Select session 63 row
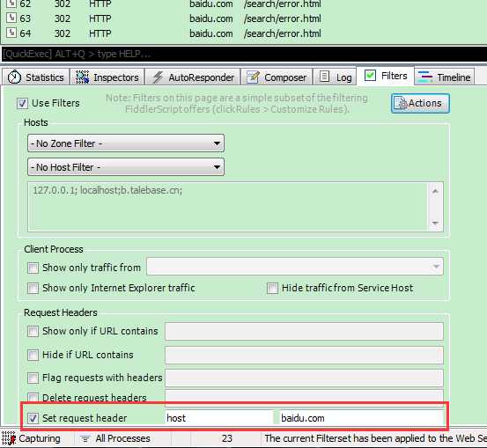The image size is (487, 448). [243, 18]
